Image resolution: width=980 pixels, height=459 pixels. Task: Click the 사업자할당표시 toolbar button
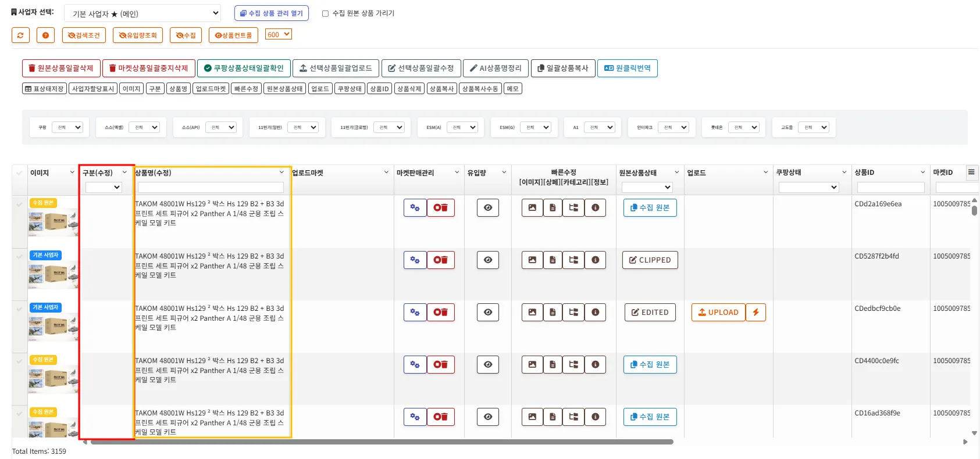(93, 88)
